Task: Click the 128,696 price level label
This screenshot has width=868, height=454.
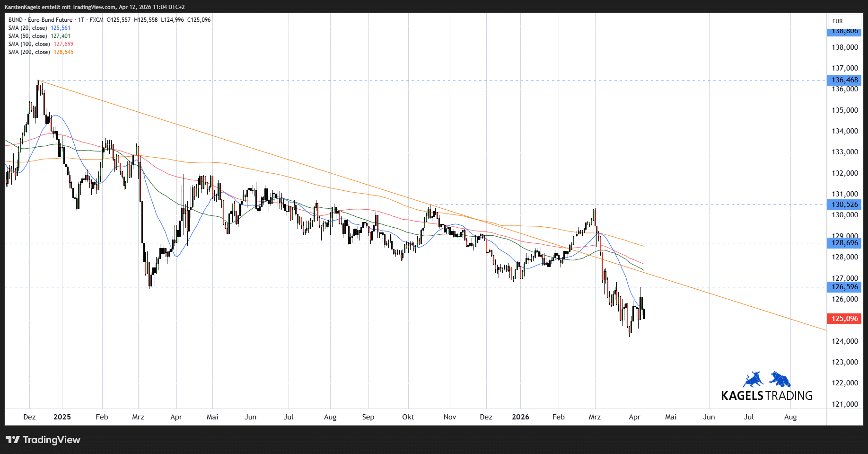Action: pos(844,243)
